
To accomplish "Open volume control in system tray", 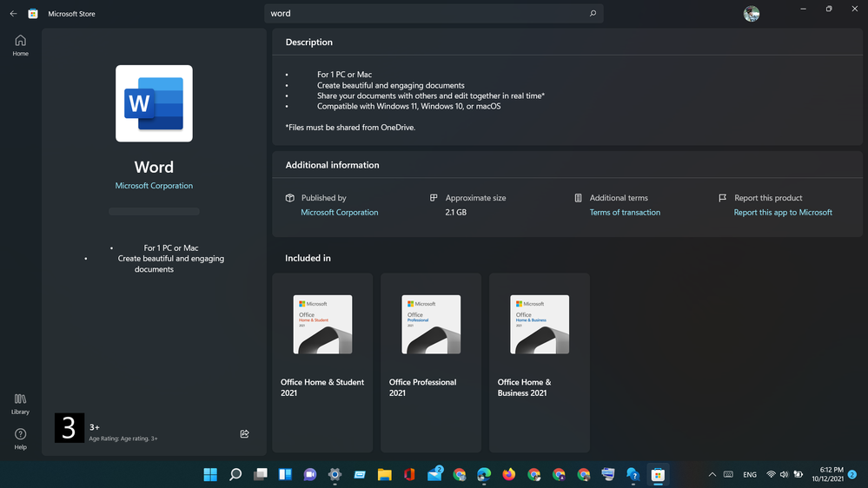I will tap(784, 474).
